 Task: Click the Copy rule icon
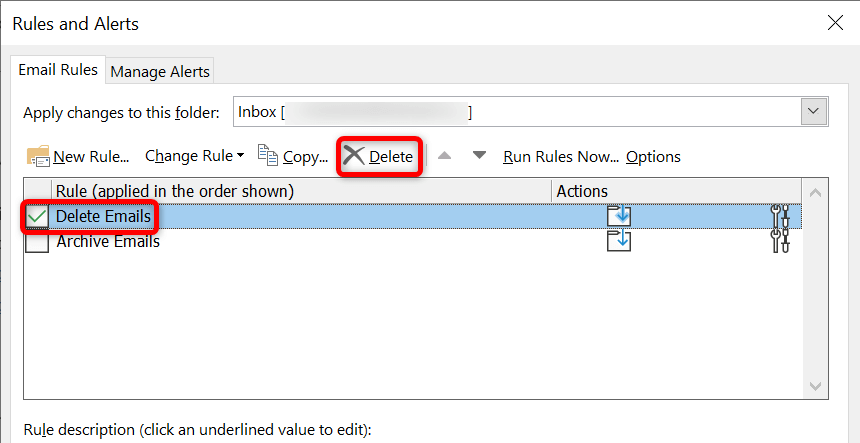tap(268, 155)
